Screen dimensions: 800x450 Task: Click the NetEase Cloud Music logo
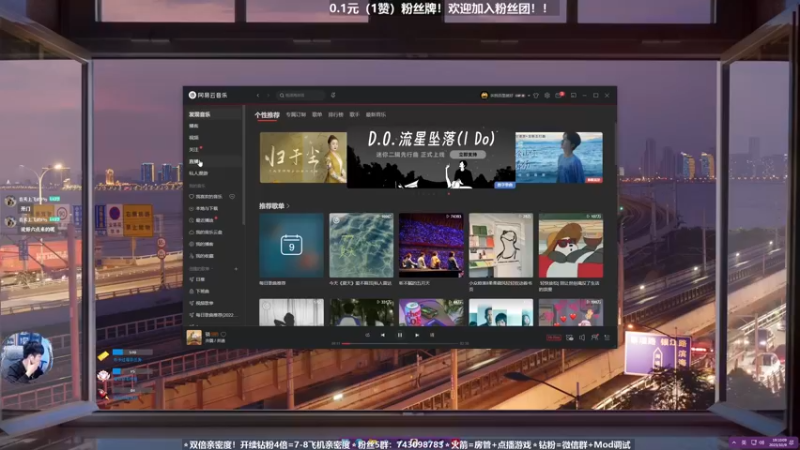[208, 95]
